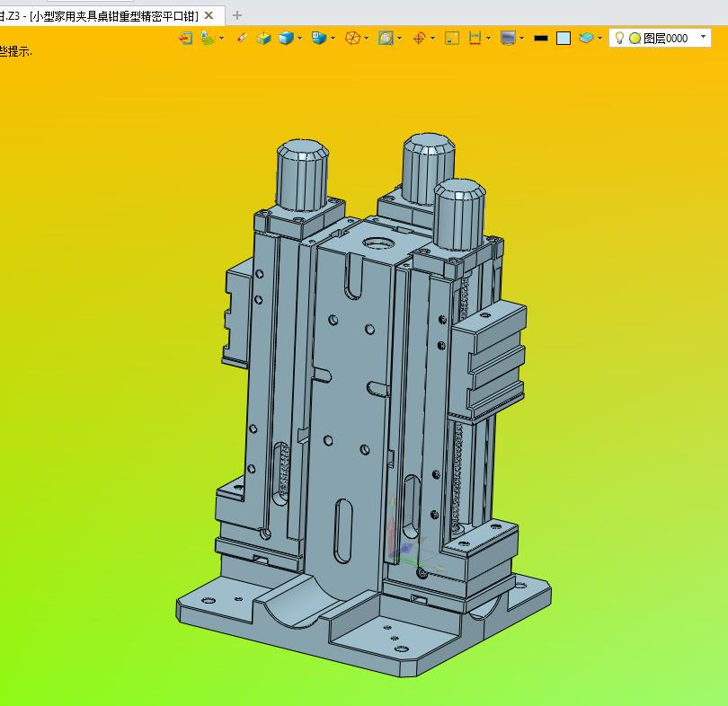The height and width of the screenshot is (706, 728).
Task: Click the orange crosshair target icon
Action: click(419, 38)
